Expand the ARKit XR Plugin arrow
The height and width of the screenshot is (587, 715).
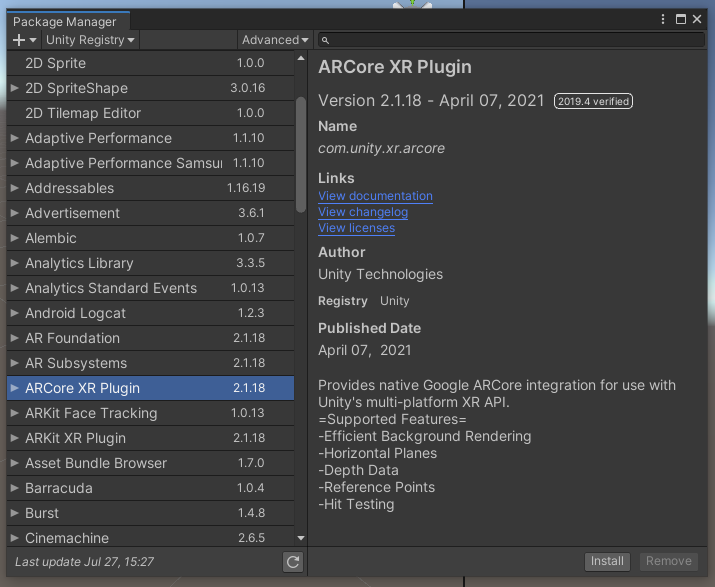[15, 438]
